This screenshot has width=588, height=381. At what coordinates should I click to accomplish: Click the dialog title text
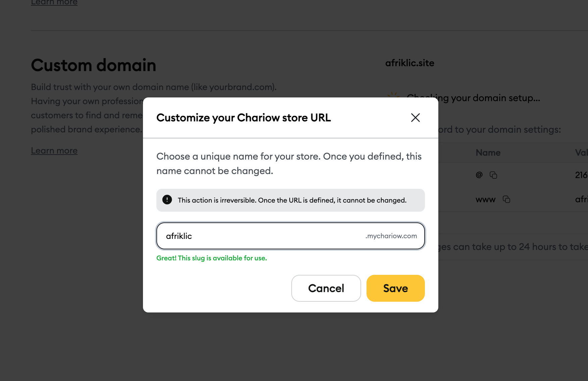[x=243, y=118]
